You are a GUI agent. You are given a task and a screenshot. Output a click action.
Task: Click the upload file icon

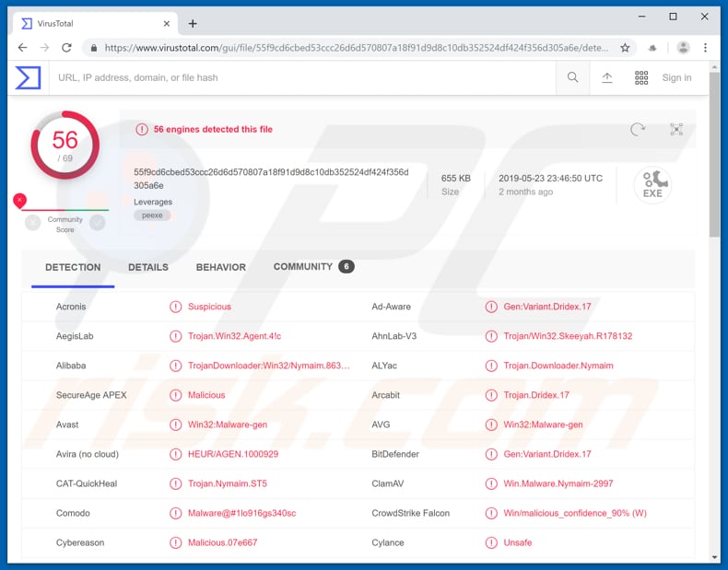point(607,77)
